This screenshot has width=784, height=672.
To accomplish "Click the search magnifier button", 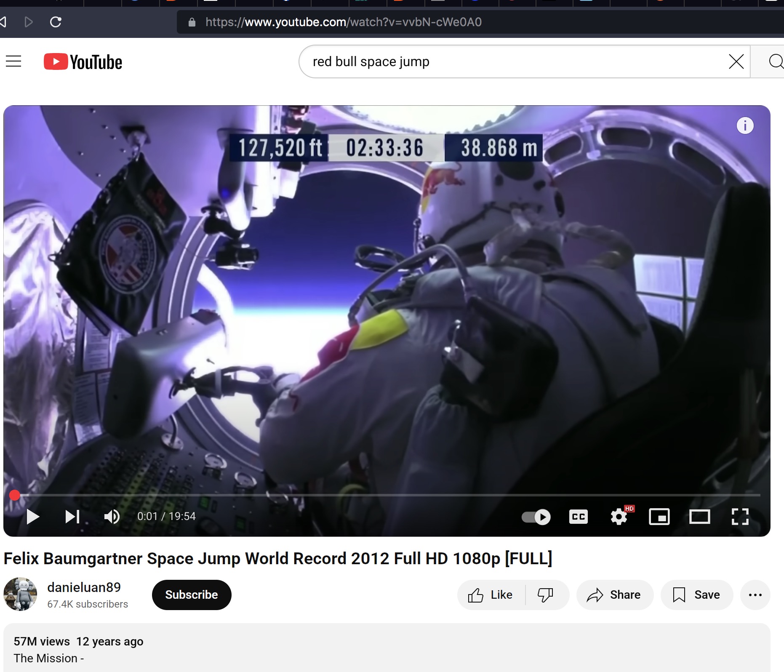I will coord(775,61).
